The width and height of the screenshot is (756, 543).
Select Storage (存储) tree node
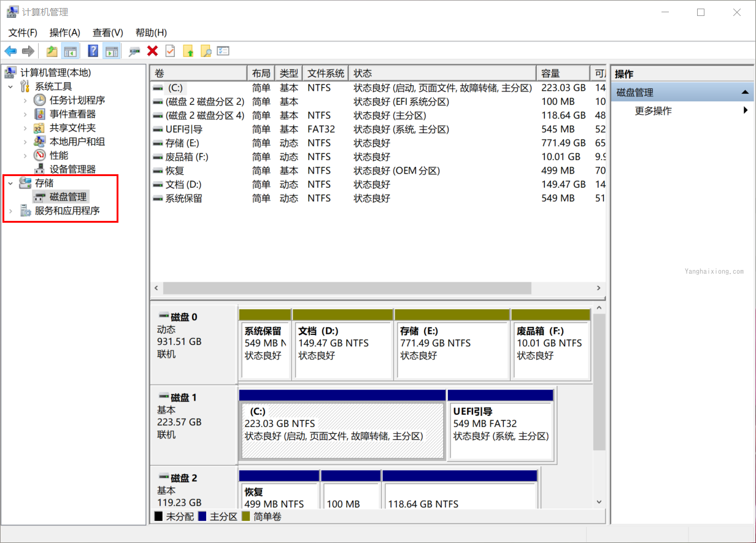pos(44,183)
